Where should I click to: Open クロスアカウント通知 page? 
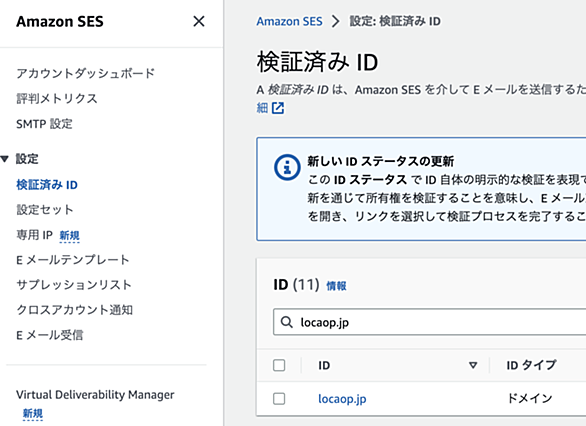74,310
